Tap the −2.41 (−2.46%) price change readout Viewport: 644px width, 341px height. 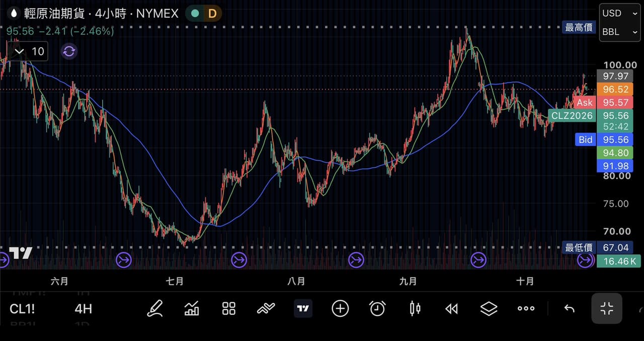pos(76,31)
